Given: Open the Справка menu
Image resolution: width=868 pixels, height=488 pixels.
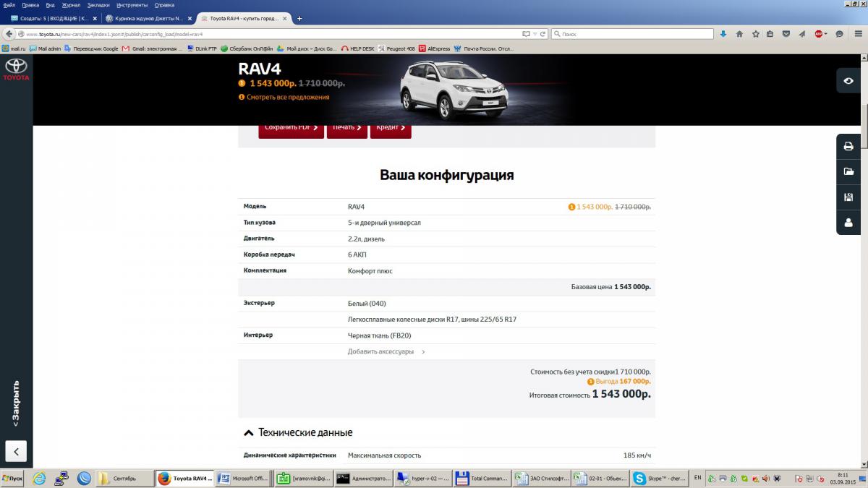Looking at the screenshot, I should 164,4.
